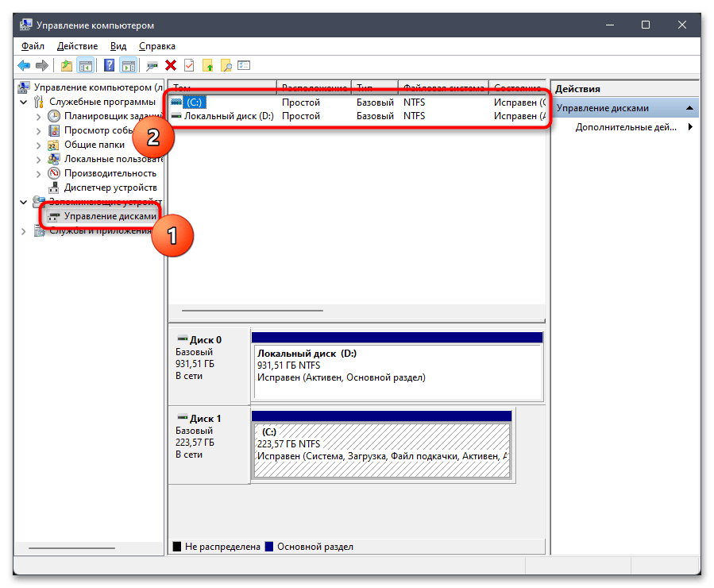Expand Дополнительные действия submenu arrow
The image size is (714, 588).
[x=690, y=127]
